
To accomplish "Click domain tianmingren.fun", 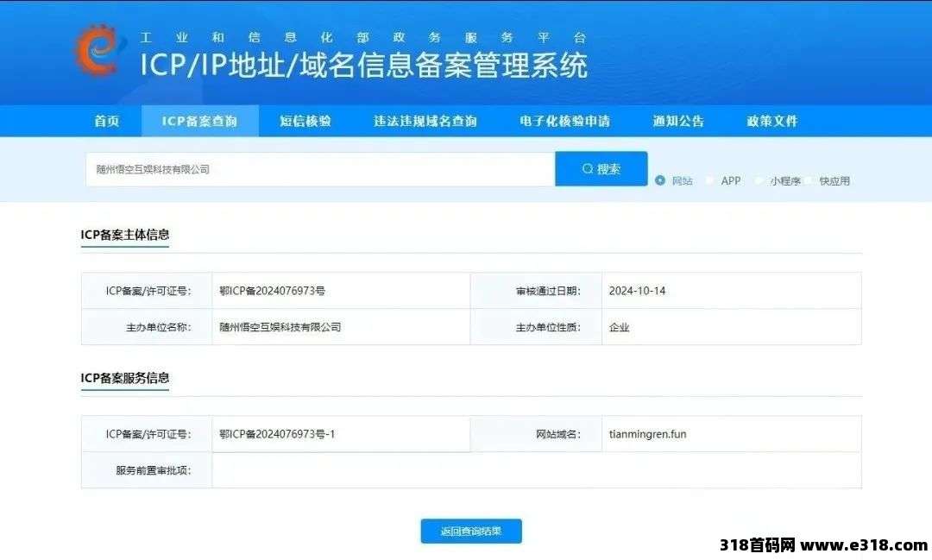I will (647, 434).
